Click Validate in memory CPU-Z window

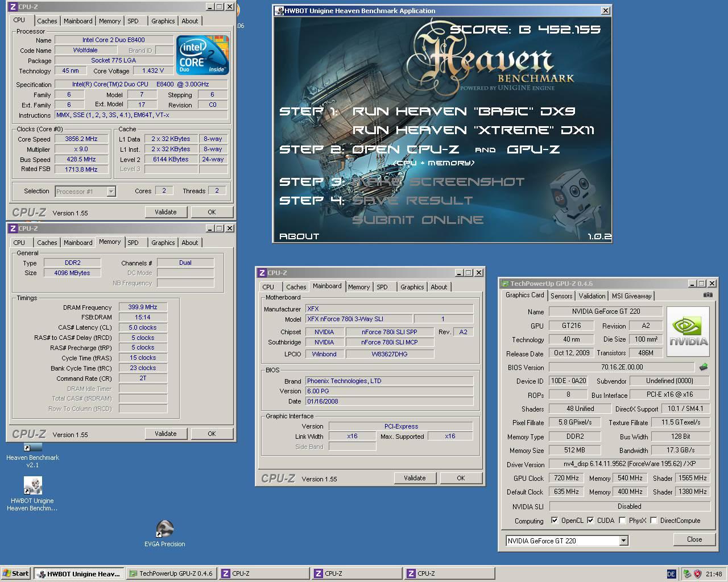pos(166,434)
